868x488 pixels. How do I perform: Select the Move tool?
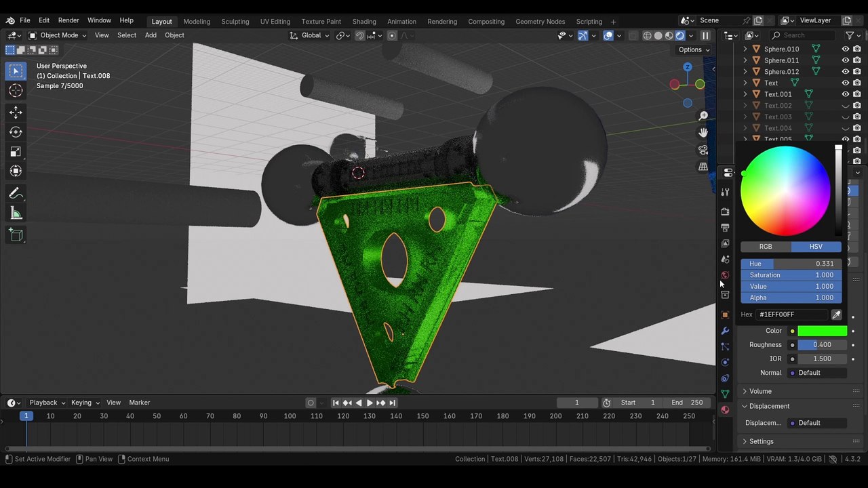[16, 113]
